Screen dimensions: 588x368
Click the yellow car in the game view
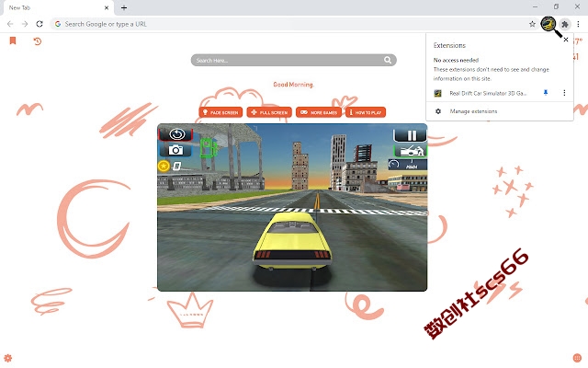click(292, 241)
